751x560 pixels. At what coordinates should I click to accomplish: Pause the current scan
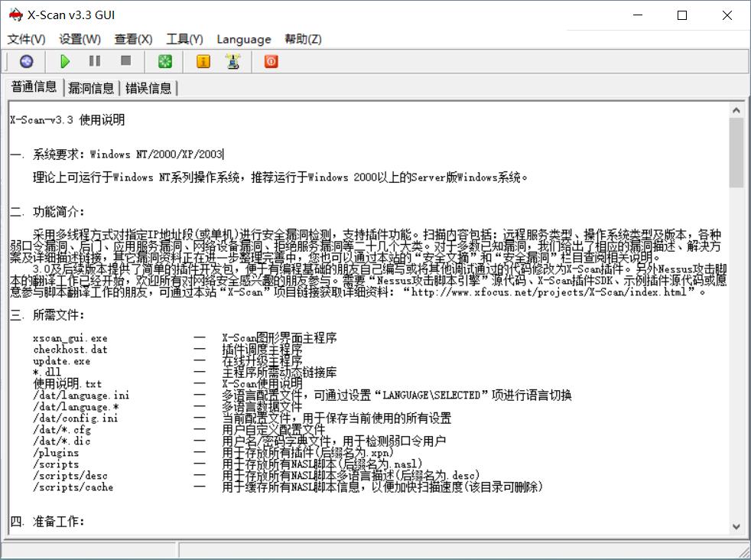[x=95, y=61]
